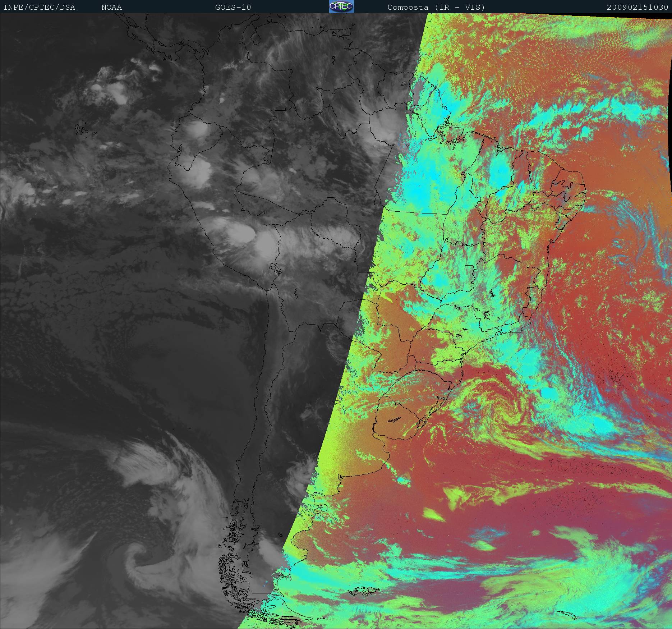Click the 'GOES-10' satellite label

pos(233,7)
